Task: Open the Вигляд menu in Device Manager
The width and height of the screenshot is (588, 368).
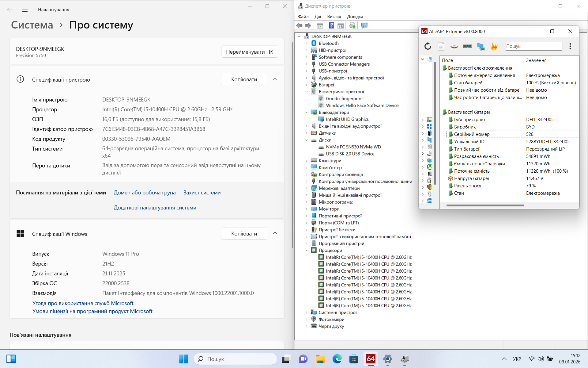Action: [334, 17]
